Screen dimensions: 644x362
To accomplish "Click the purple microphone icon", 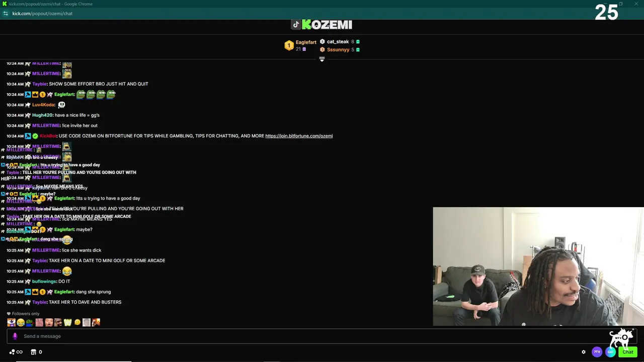I will [x=15, y=336].
